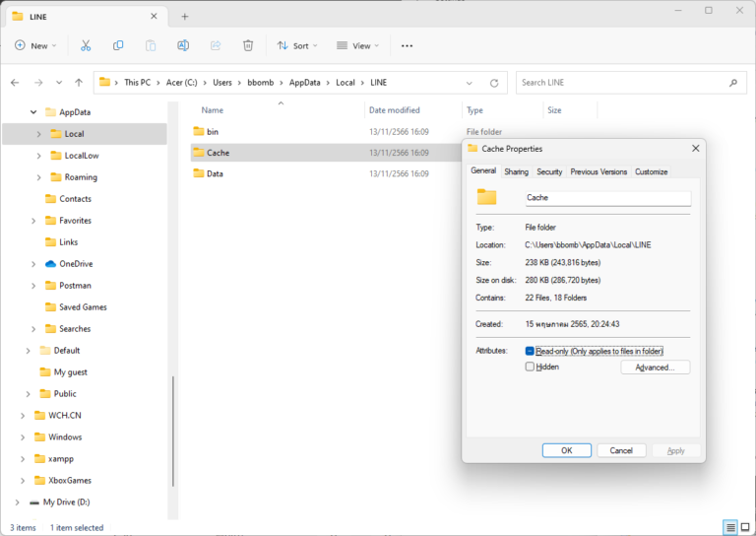Close the LINE tab

[154, 17]
